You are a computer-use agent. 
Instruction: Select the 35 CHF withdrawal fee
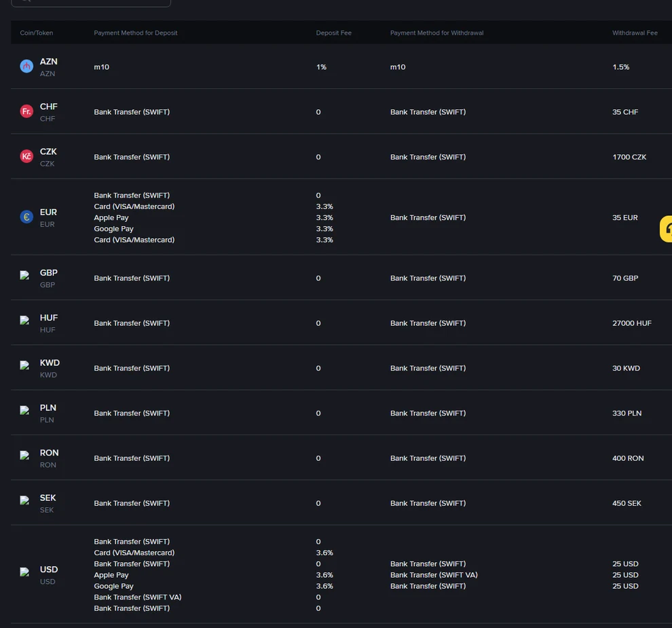tap(625, 112)
